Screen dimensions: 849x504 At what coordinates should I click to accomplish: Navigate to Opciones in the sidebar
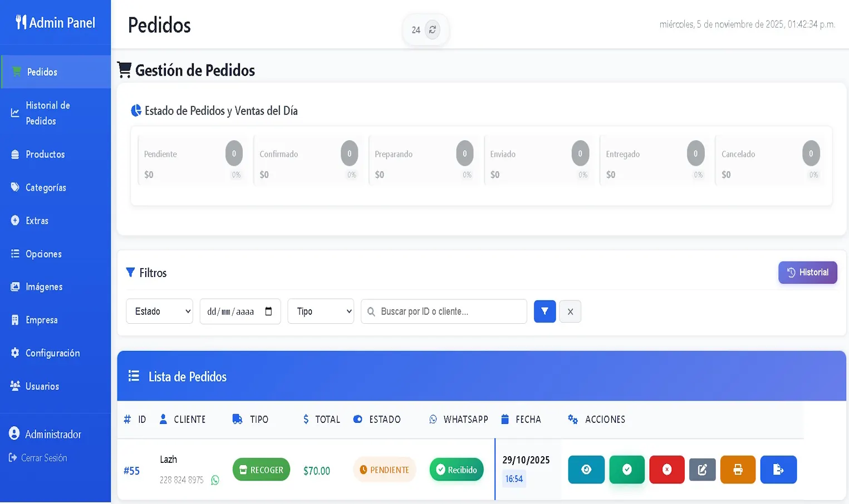point(56,254)
